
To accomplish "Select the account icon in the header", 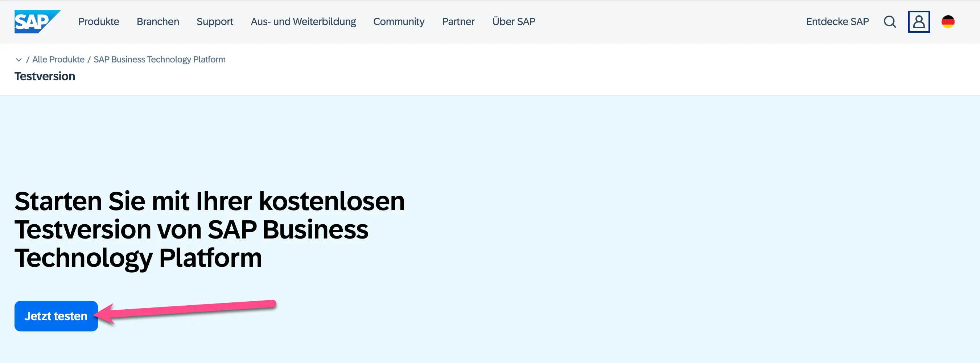I will [x=919, y=22].
